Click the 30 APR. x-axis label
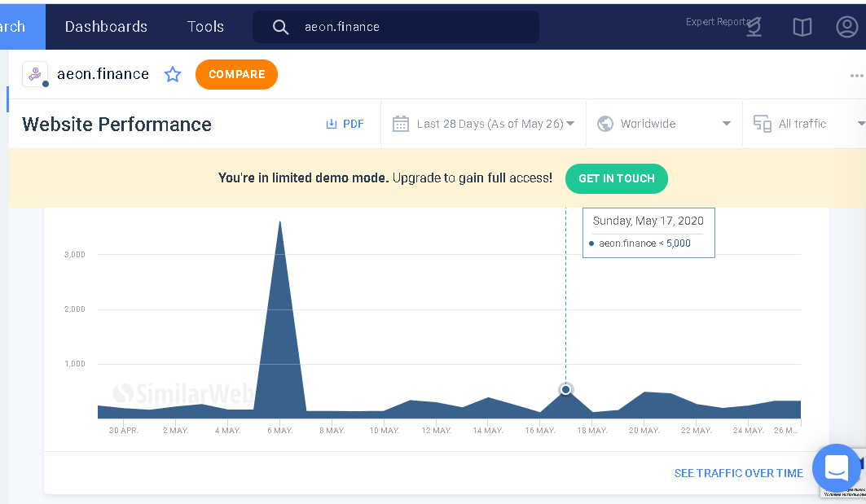Image resolution: width=866 pixels, height=504 pixels. [123, 431]
